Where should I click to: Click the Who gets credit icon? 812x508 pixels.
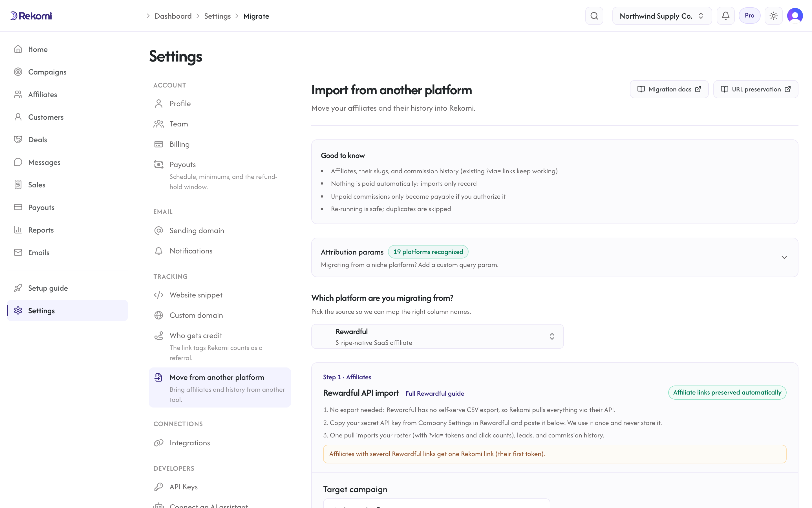point(159,335)
